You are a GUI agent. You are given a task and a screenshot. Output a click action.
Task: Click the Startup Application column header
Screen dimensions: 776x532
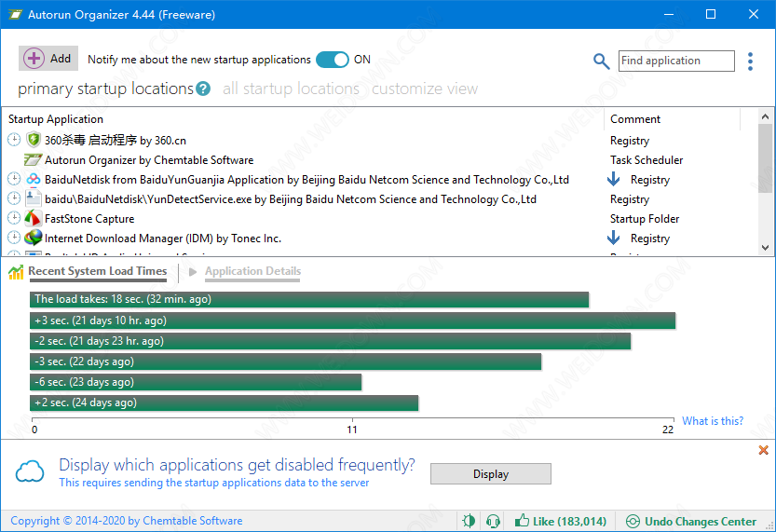(x=56, y=119)
